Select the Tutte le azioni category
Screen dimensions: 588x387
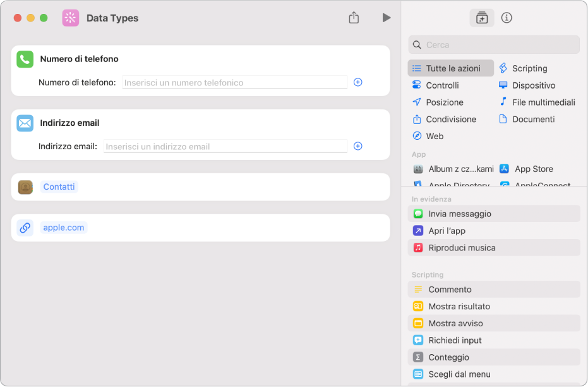pos(451,68)
